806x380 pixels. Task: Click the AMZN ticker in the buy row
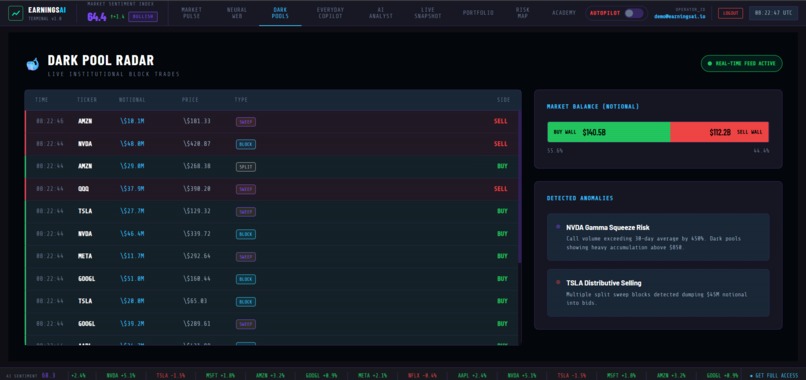click(85, 166)
